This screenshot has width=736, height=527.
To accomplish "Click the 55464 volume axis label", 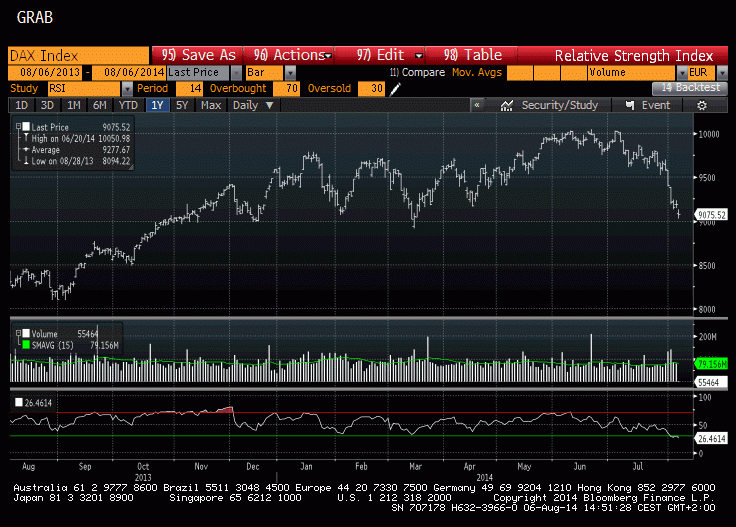I will 710,382.
